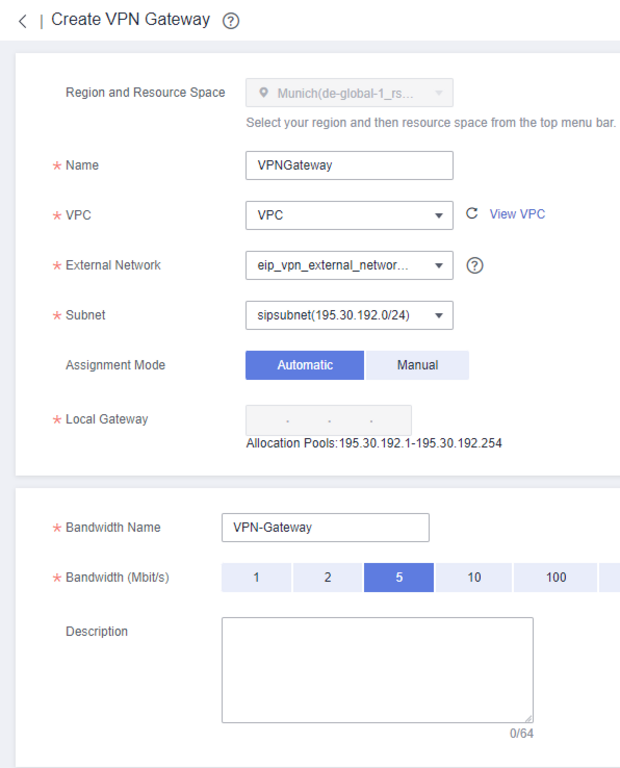This screenshot has height=768, width=620.
Task: Click location pin icon in Region field
Action: point(264,93)
